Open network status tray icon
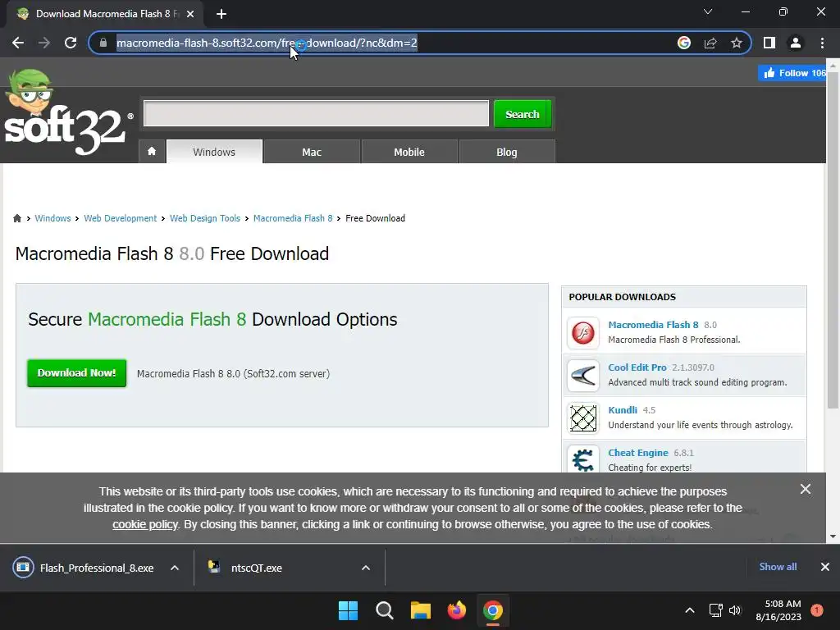This screenshot has width=840, height=630. [715, 610]
